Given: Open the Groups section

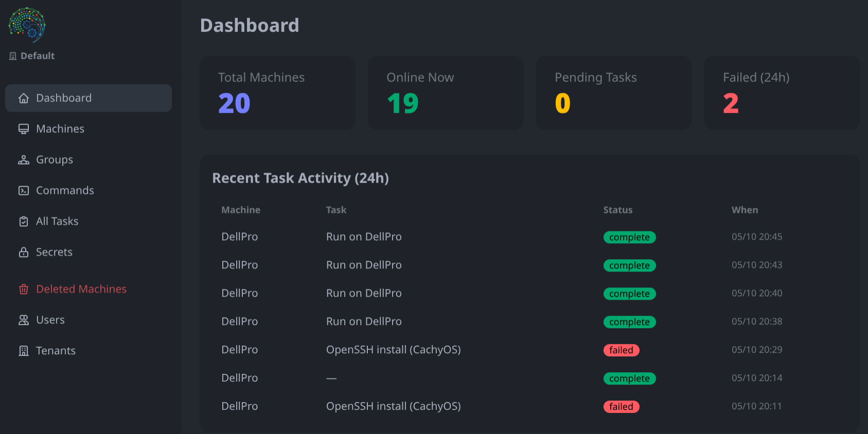Looking at the screenshot, I should (88, 160).
